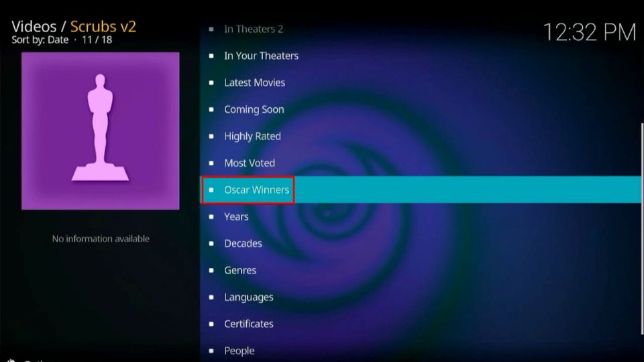Open the Decades category
Image resolution: width=644 pixels, height=362 pixels.
421,243
